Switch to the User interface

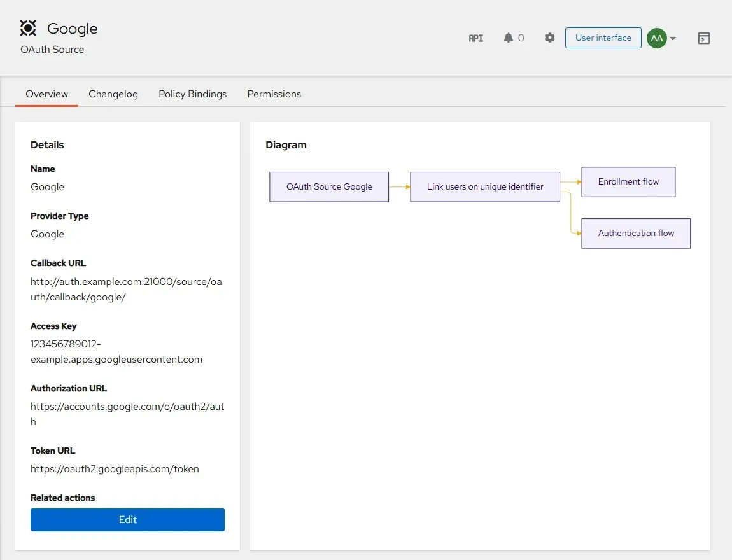[x=603, y=38]
